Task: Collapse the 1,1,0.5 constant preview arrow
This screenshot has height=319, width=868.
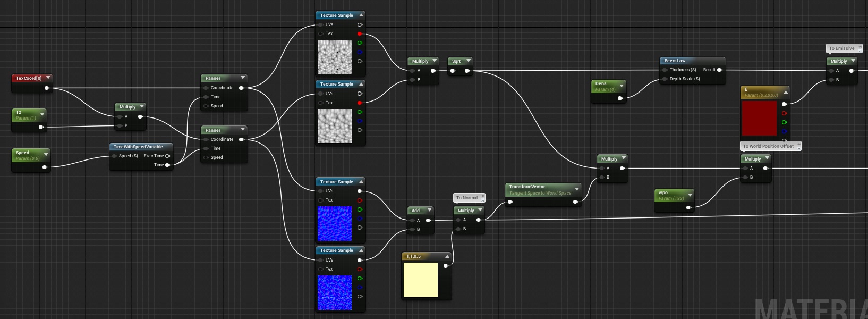Action: [447, 256]
